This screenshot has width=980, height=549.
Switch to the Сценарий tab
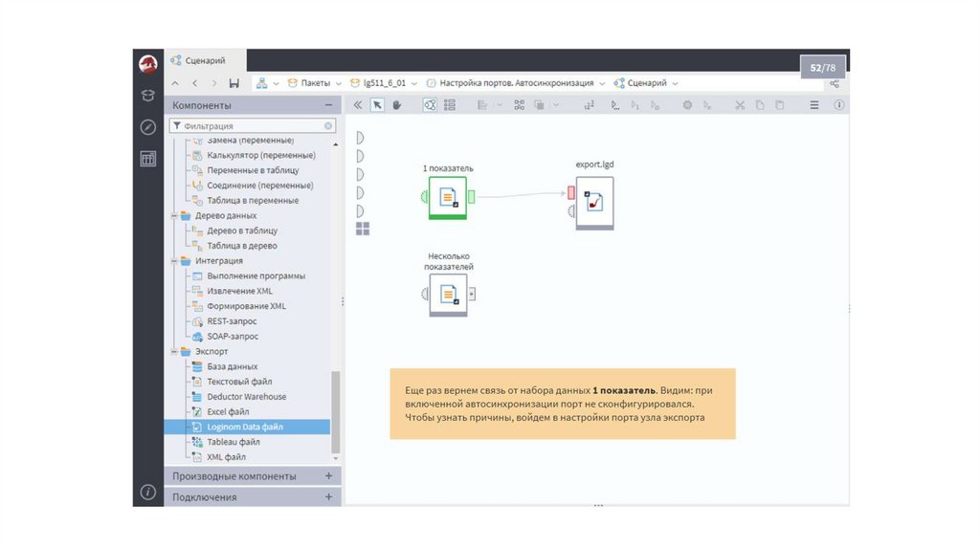(x=205, y=60)
